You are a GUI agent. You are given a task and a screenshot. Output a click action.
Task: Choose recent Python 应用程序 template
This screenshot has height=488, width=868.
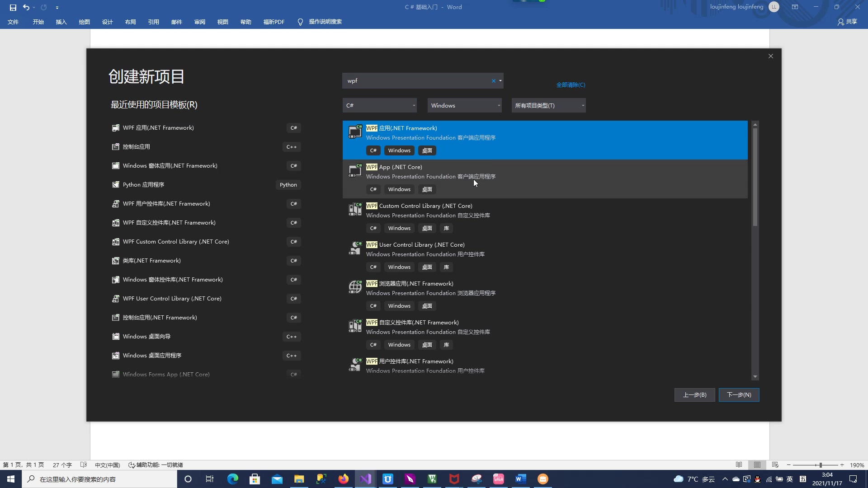coord(206,185)
